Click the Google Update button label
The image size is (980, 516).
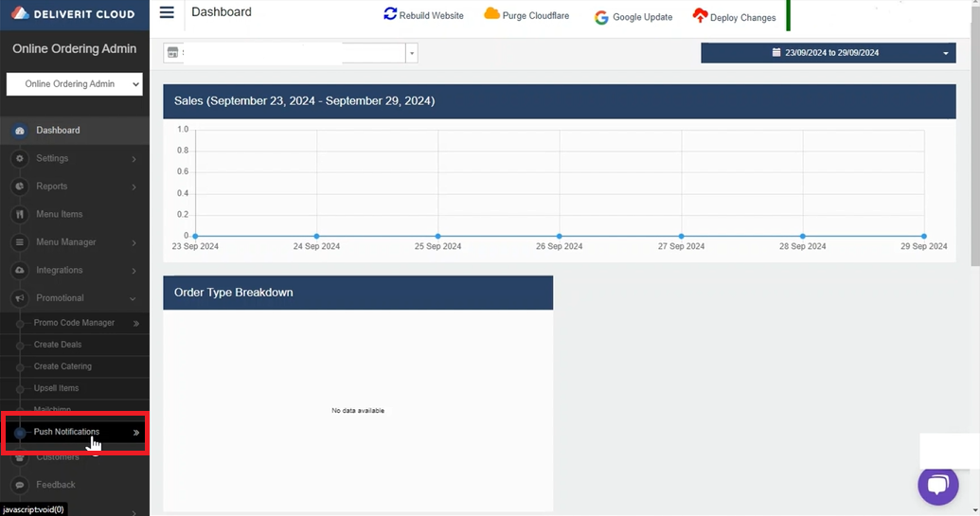pyautogui.click(x=643, y=17)
